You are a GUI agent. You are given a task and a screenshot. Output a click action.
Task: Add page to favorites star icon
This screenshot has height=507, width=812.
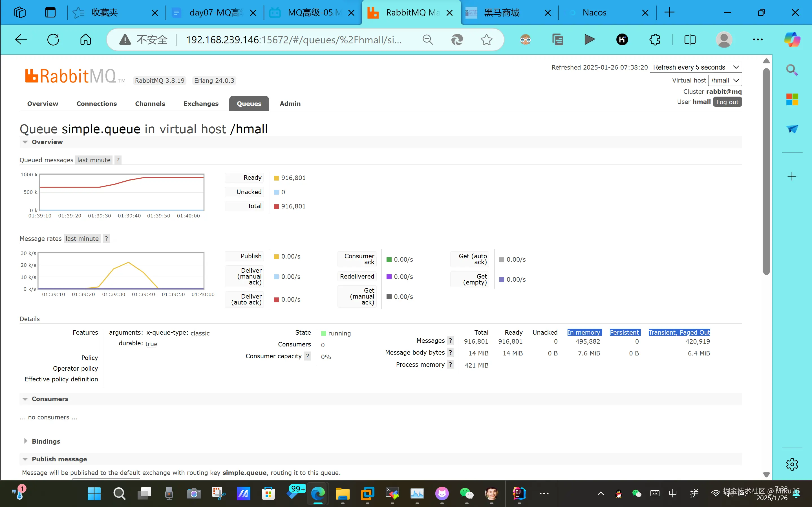486,39
